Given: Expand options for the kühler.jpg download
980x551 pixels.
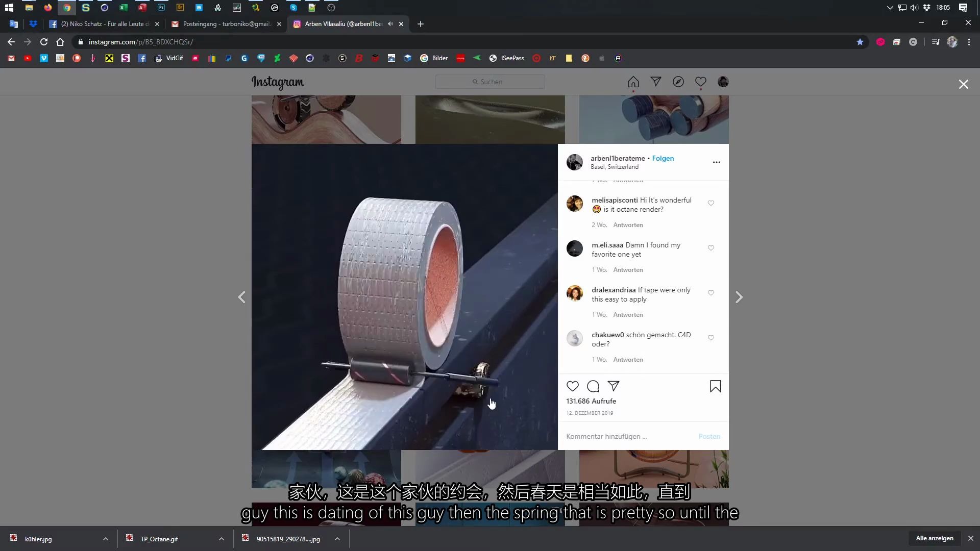Looking at the screenshot, I should pos(105,539).
